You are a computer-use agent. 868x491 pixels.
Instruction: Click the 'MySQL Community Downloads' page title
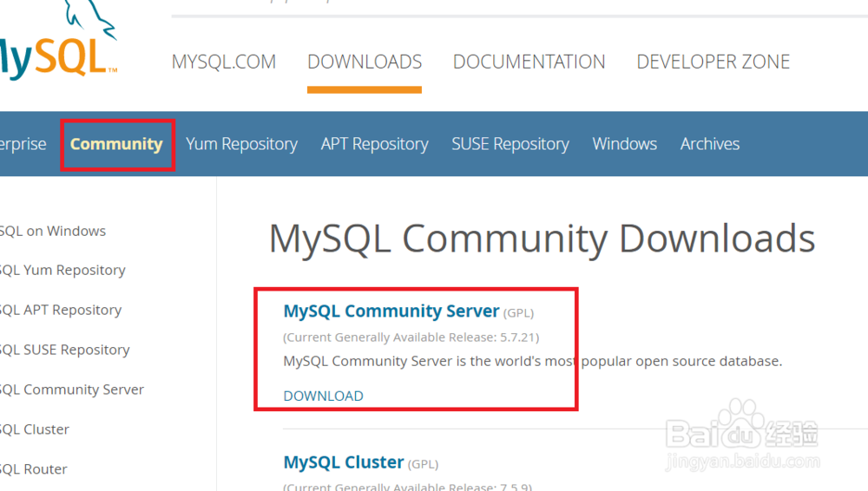[x=542, y=239]
